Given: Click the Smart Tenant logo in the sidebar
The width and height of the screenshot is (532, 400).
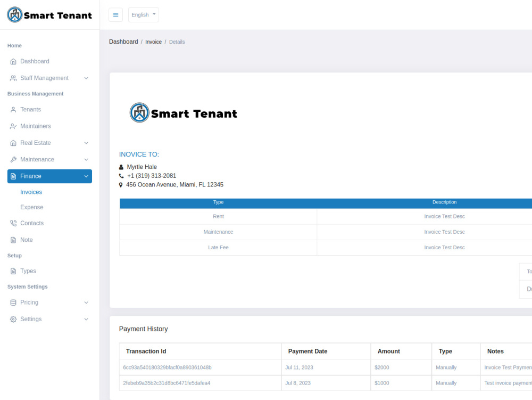Looking at the screenshot, I should pos(49,15).
